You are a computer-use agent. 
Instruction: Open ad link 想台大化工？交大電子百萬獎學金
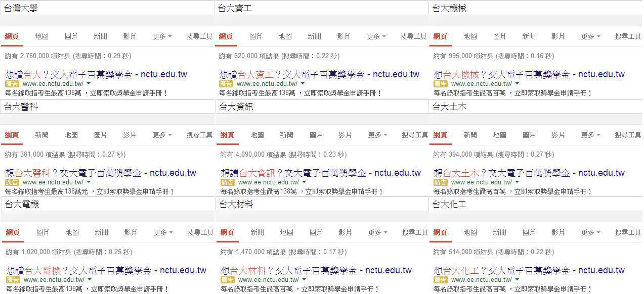click(529, 270)
